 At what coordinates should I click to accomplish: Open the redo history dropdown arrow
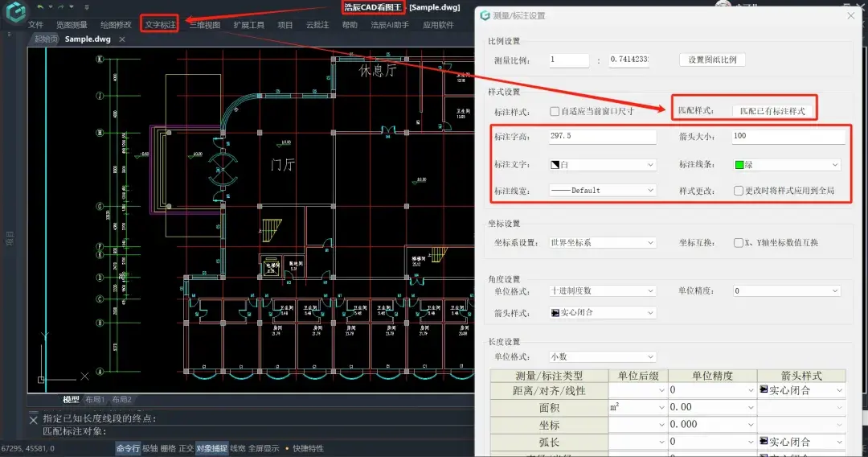72,7
